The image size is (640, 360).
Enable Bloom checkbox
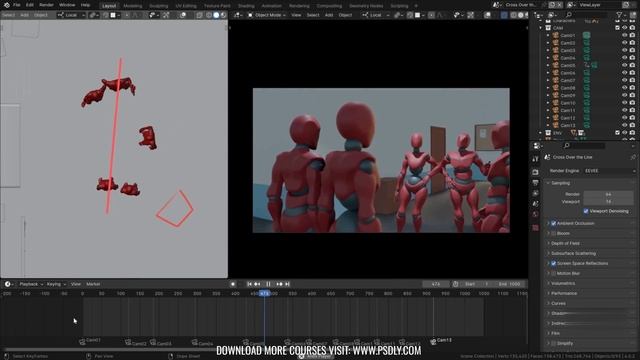[x=553, y=233]
